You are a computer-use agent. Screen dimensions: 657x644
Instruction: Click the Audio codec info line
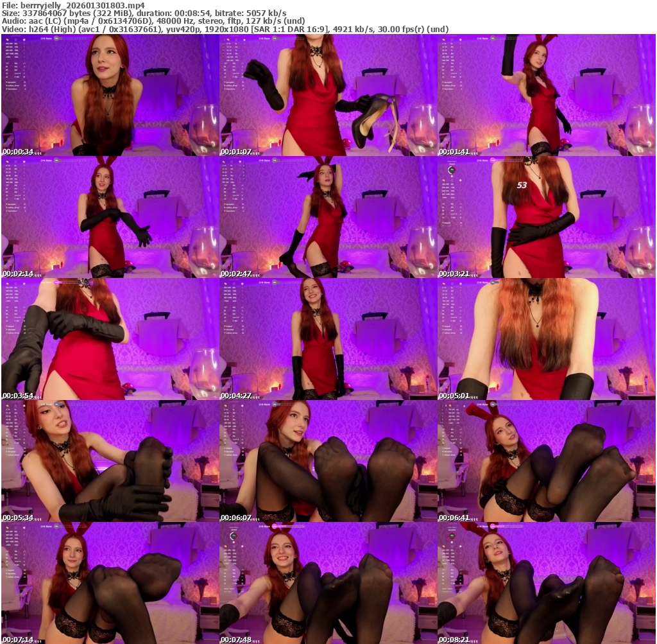(x=153, y=21)
